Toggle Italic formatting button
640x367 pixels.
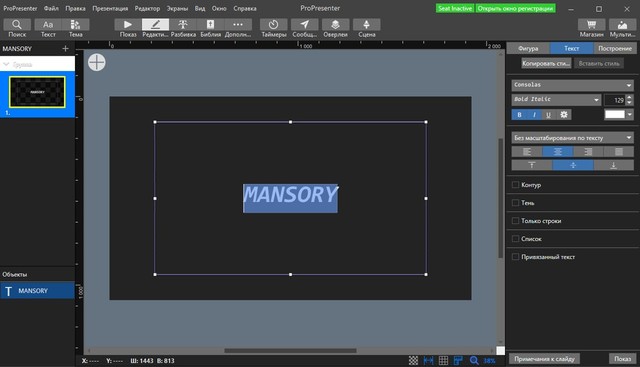coord(534,115)
